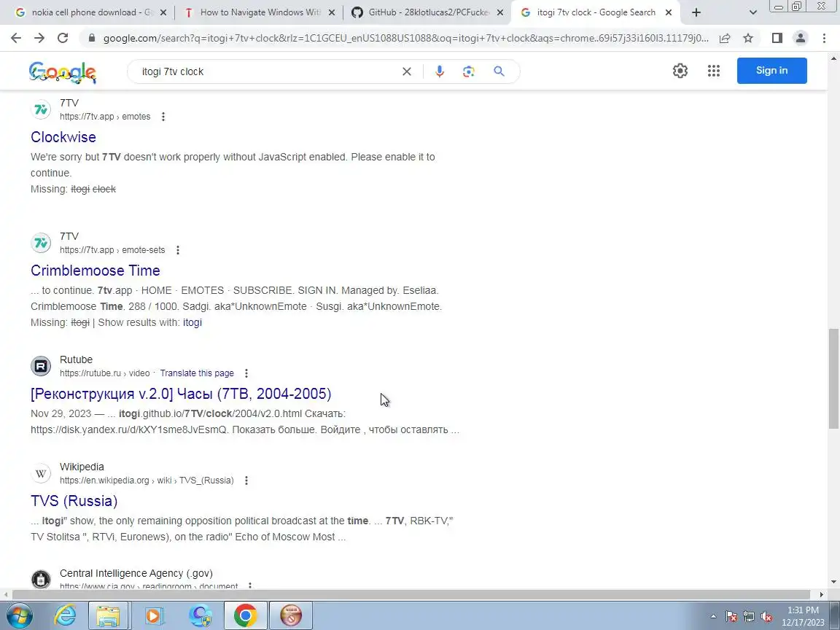Open the TVS (Russia) Wikipedia result
This screenshot has width=840, height=630.
(74, 501)
